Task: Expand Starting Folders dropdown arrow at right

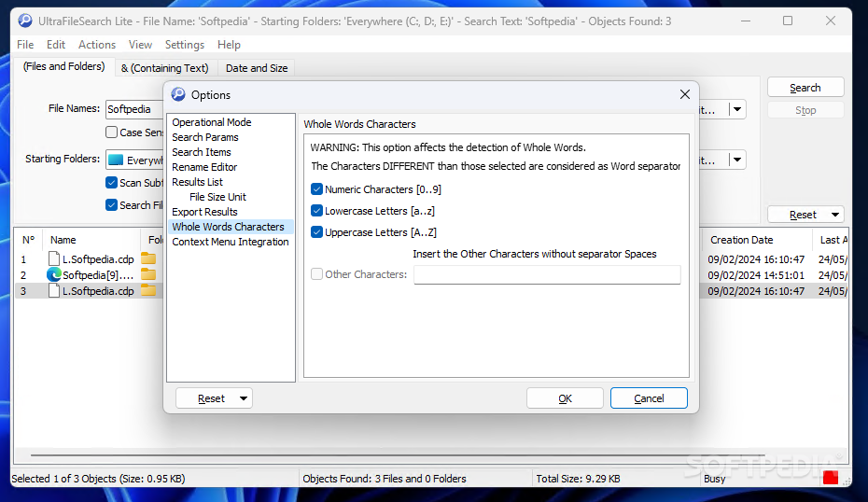Action: [737, 160]
